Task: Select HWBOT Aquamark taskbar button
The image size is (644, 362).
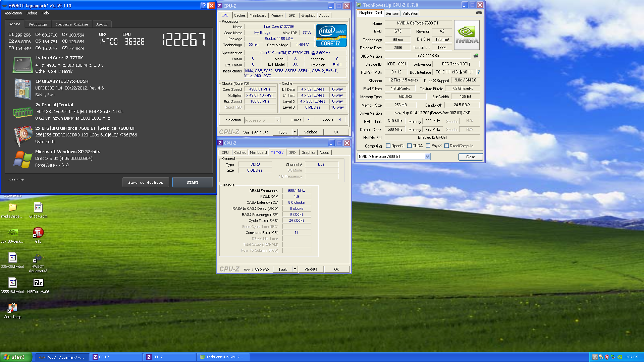Action: [x=62, y=357]
